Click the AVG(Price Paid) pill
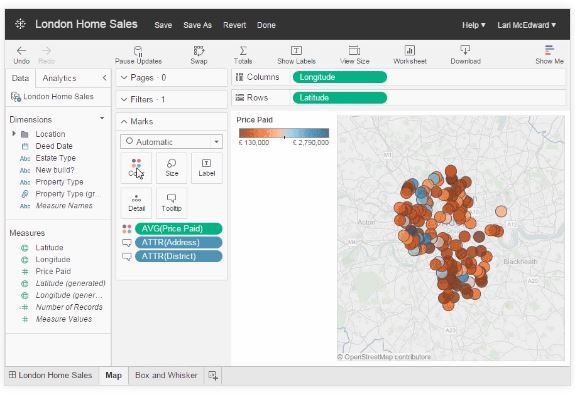 point(179,229)
